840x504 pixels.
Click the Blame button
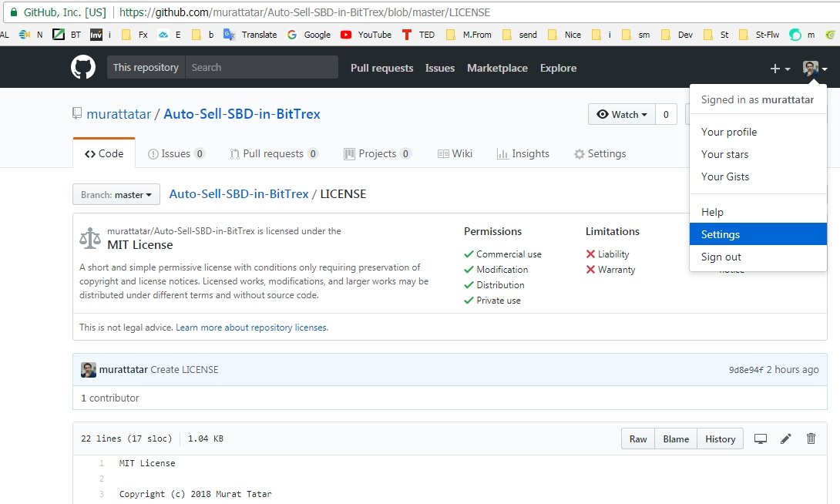pos(676,438)
